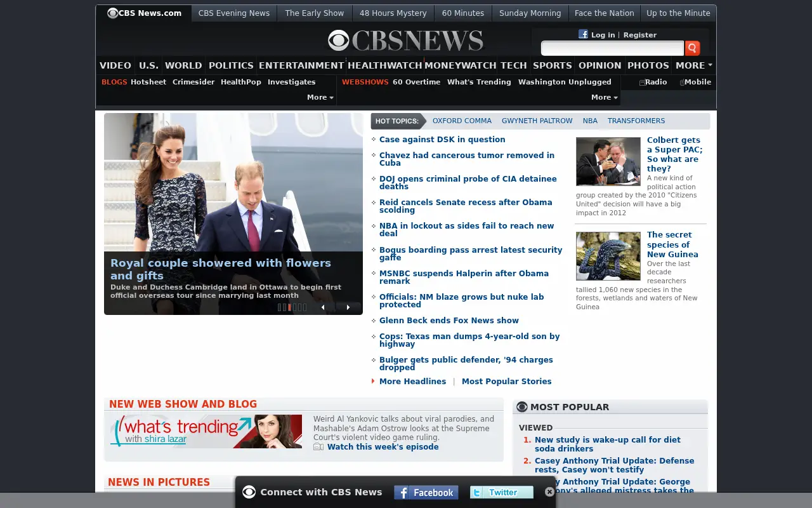The height and width of the screenshot is (508, 812).
Task: Open the Radio link icon
Action: 642,83
